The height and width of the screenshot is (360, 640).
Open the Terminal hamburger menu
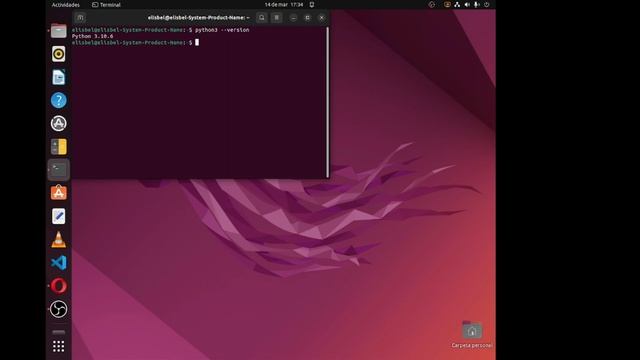pos(276,18)
